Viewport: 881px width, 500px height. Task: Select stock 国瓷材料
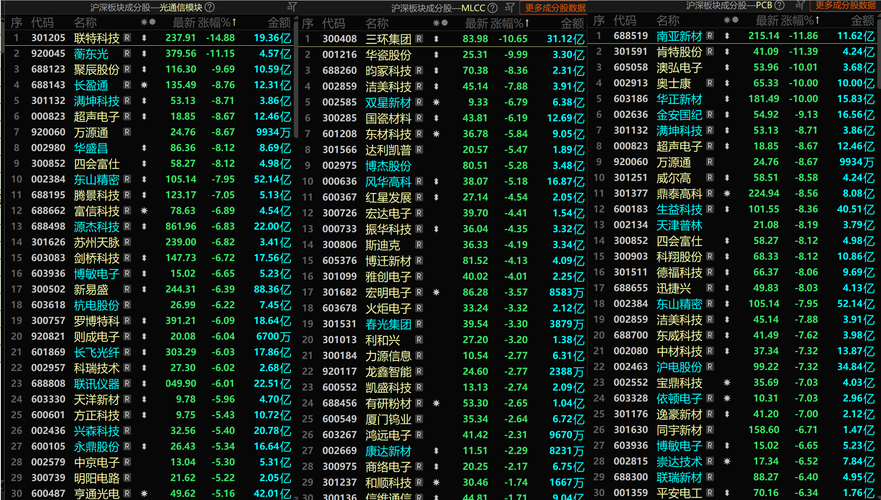point(388,119)
